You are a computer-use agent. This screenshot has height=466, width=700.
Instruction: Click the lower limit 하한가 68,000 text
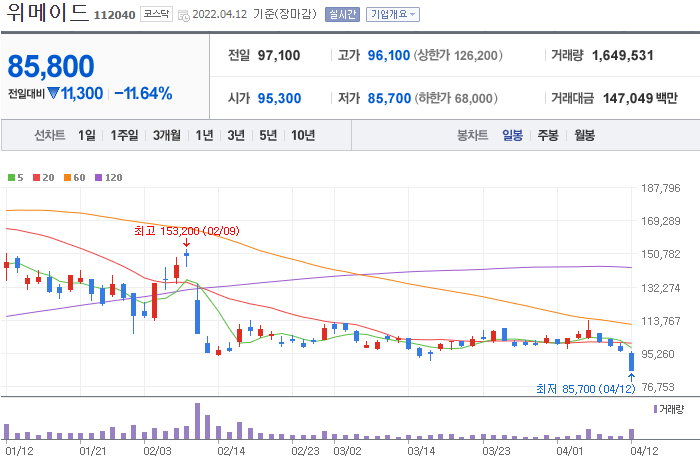456,98
